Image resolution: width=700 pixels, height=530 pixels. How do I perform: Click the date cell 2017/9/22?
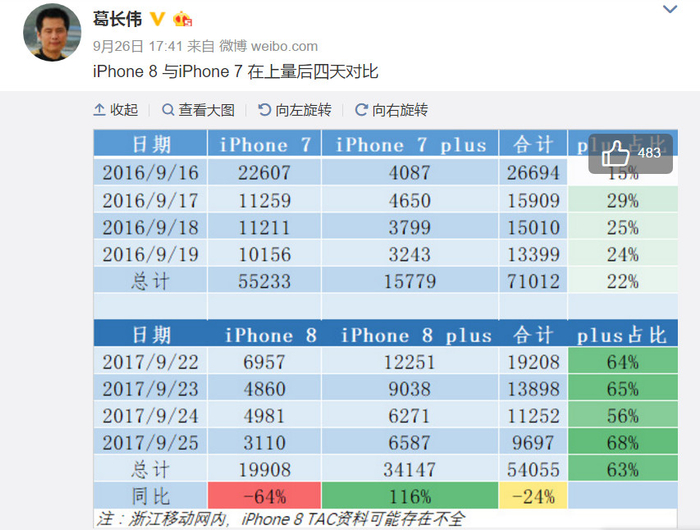point(150,361)
